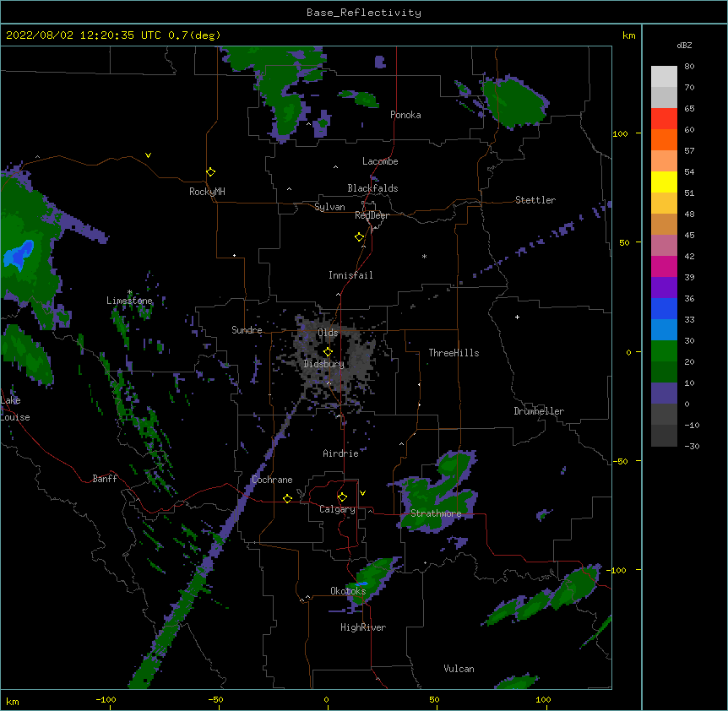Click the white plus marker north of Drumheller

517,317
